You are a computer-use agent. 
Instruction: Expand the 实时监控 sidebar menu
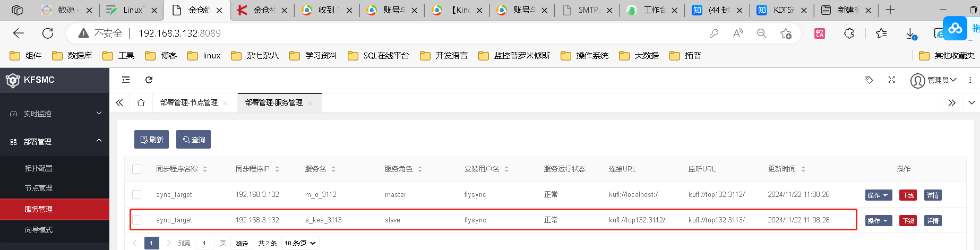(x=55, y=114)
